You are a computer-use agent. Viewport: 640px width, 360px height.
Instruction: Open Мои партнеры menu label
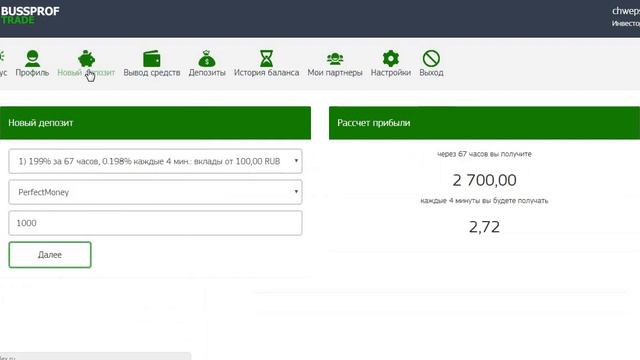pos(335,73)
